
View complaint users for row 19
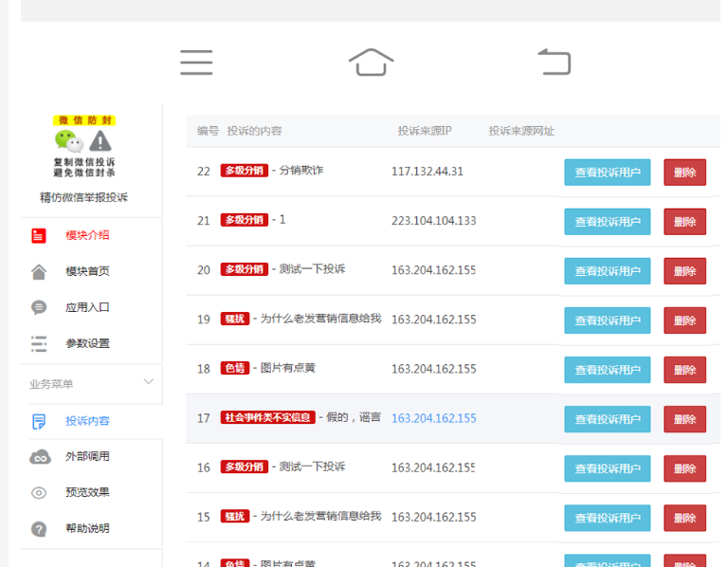608,320
